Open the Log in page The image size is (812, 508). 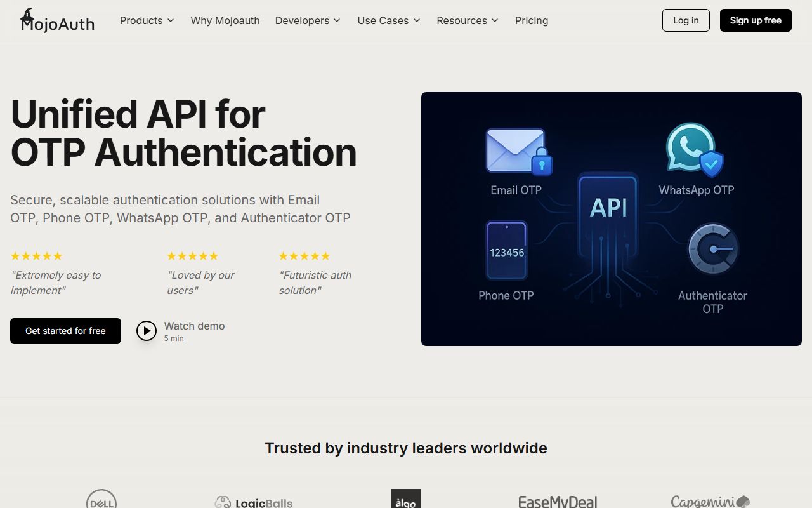pos(685,20)
